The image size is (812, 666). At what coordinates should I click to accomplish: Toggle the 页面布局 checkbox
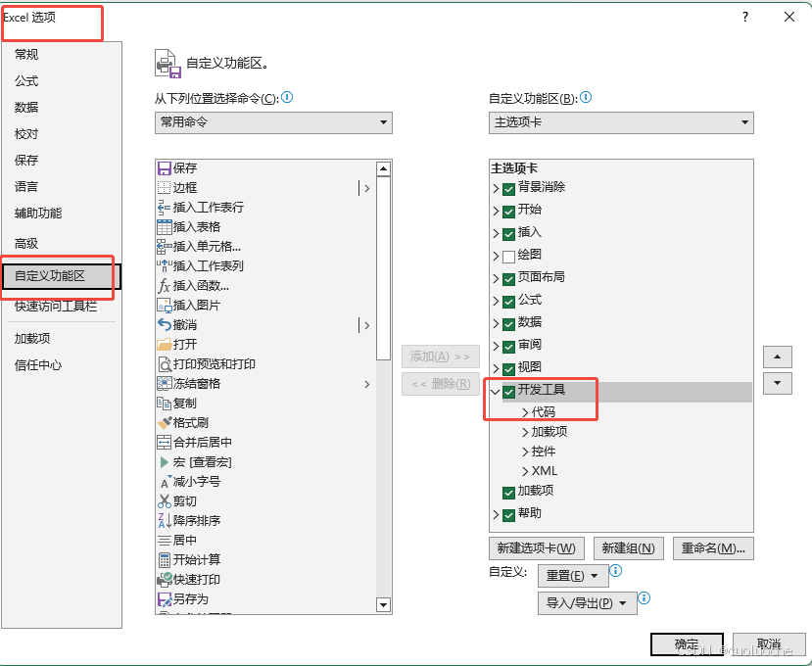tap(508, 278)
